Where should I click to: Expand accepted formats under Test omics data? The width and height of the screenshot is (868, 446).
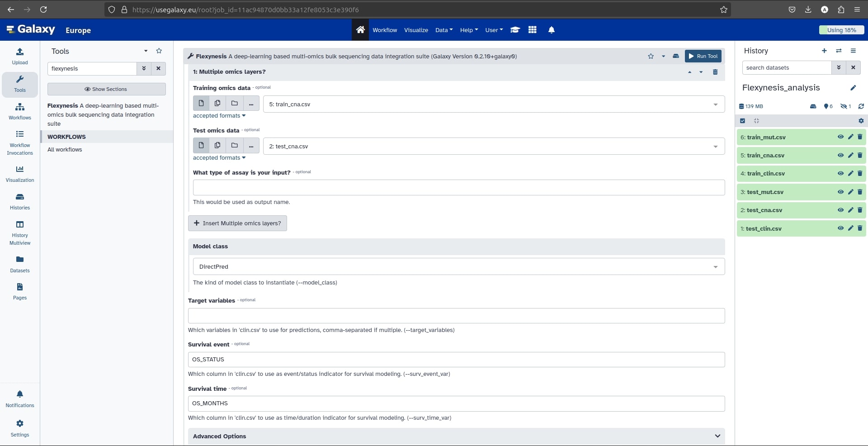tap(219, 158)
